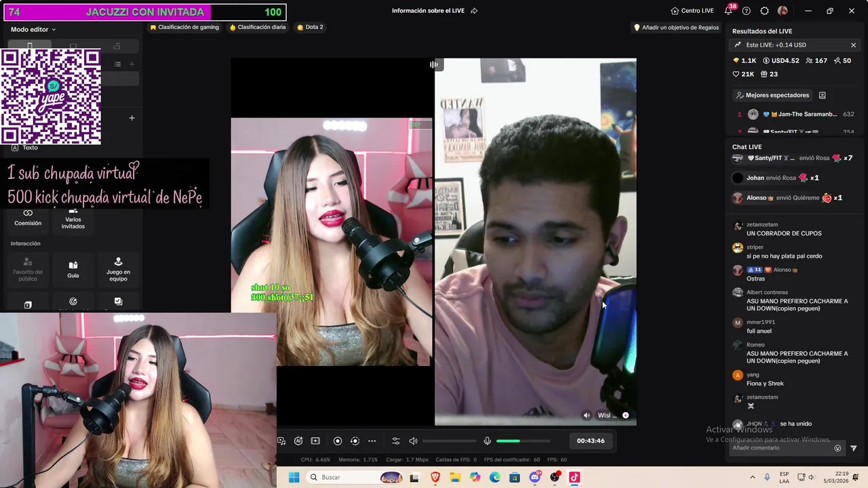Add a new source with plus icon
This screenshot has height=488, width=868.
click(x=132, y=118)
